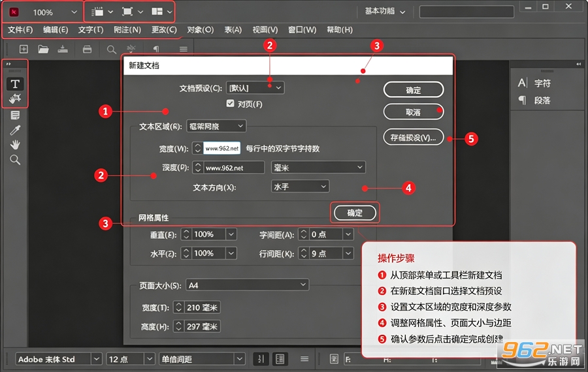Click the open folder toolbar icon
This screenshot has width=588, height=372.
coord(43,49)
